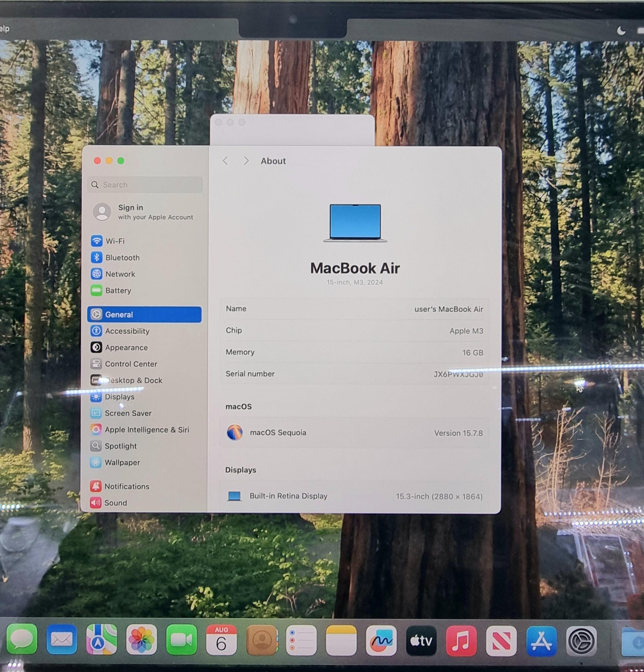The width and height of the screenshot is (644, 672).
Task: Open the Contacts app in the Dock
Action: 261,640
